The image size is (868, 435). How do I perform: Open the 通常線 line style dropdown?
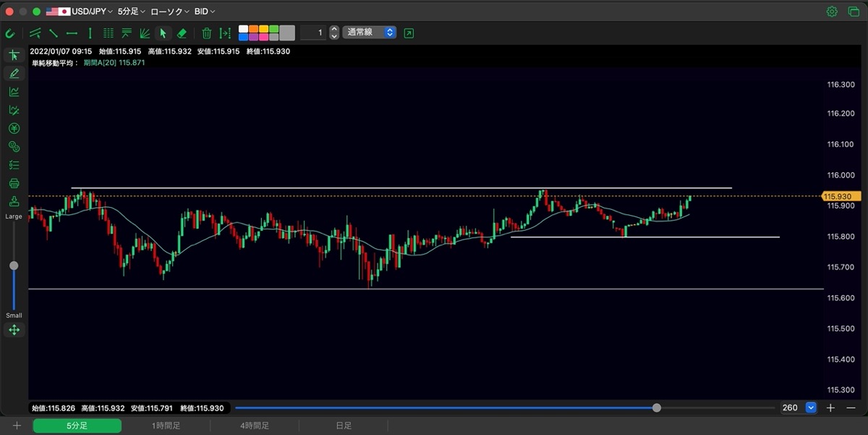click(x=370, y=33)
